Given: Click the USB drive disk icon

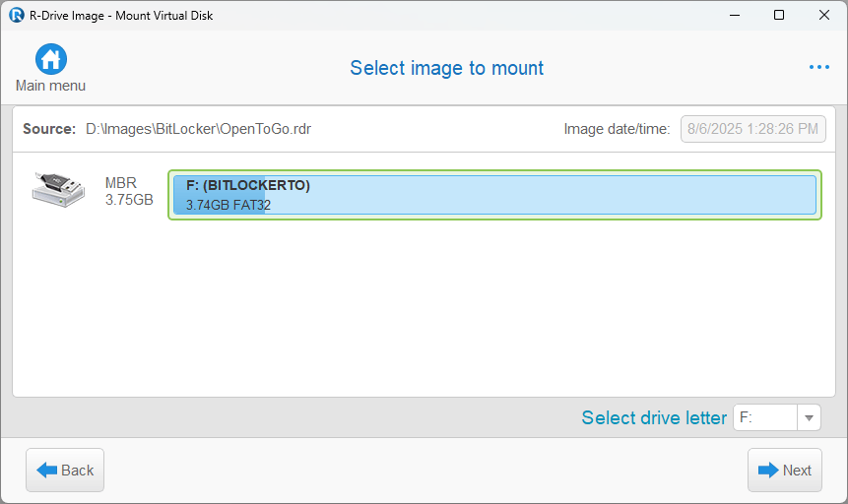Looking at the screenshot, I should [x=58, y=190].
